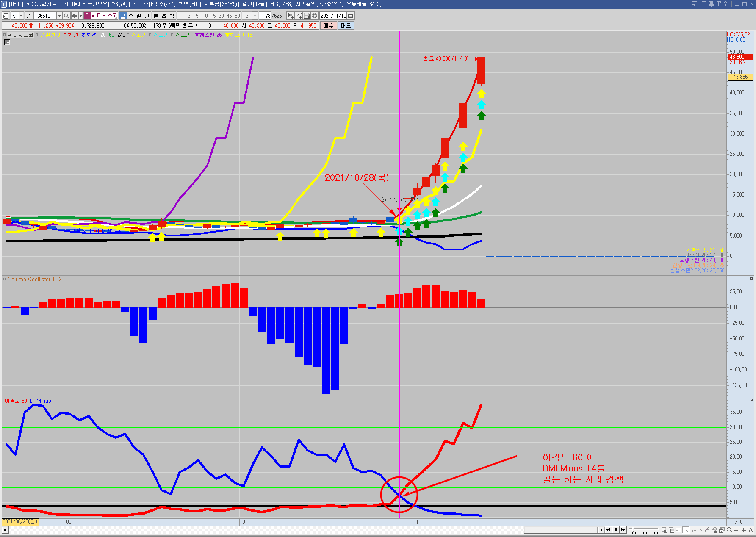Toggle the Volume Oscillator indicator checkbox
Image resolution: width=756 pixels, height=537 pixels.
point(5,280)
